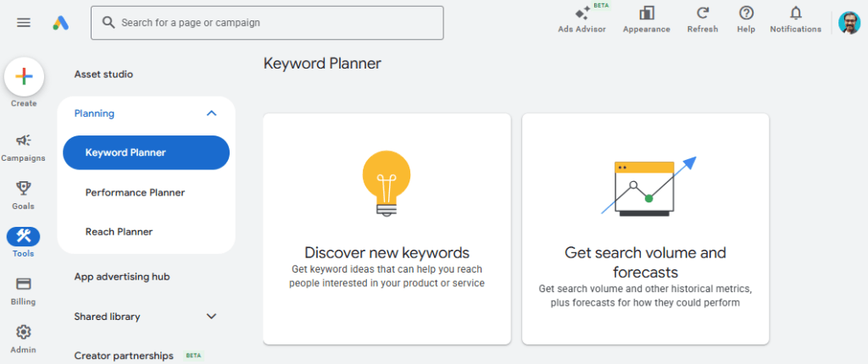Select the Tools section
This screenshot has width=868, height=364.
click(x=23, y=243)
